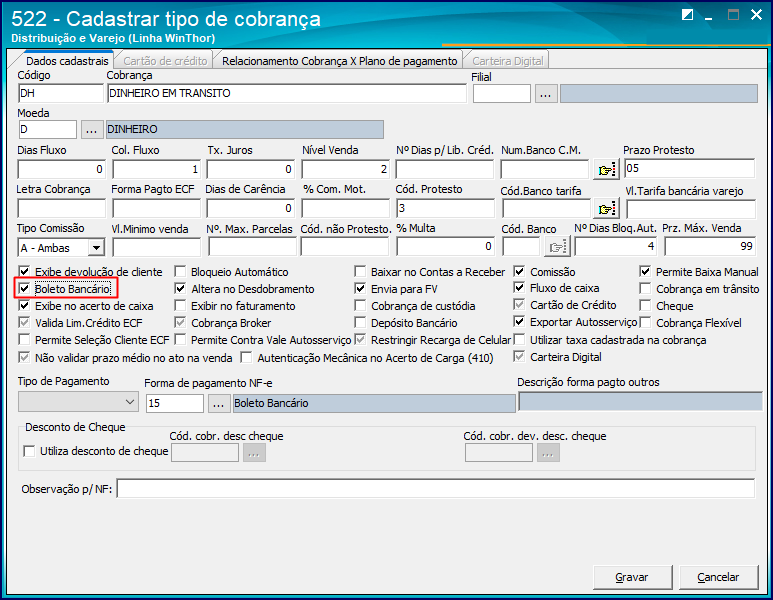
Task: Open Relacionamento Cobrança X Plano de pagamento tab
Action: (x=340, y=61)
